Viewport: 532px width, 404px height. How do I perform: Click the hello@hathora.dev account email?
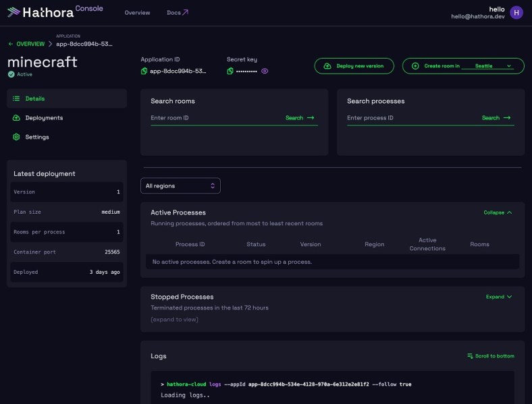478,16
